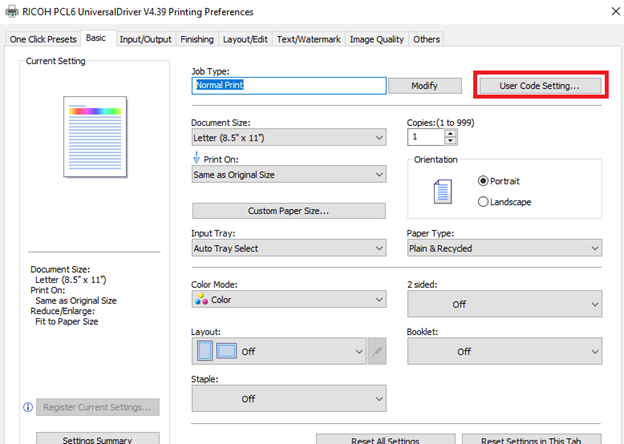Click the orientation page preview icon
This screenshot has height=444, width=624.
pyautogui.click(x=443, y=191)
